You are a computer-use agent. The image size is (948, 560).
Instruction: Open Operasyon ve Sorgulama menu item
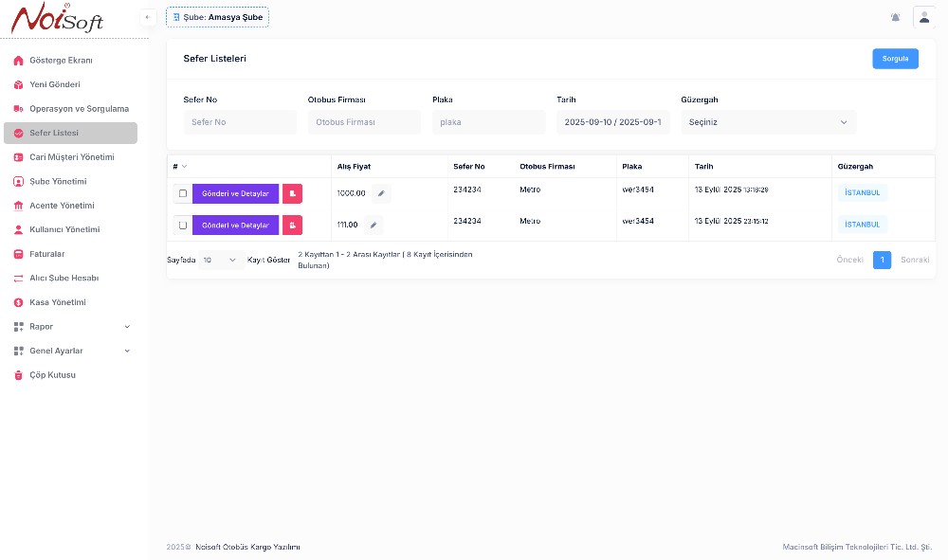click(79, 109)
